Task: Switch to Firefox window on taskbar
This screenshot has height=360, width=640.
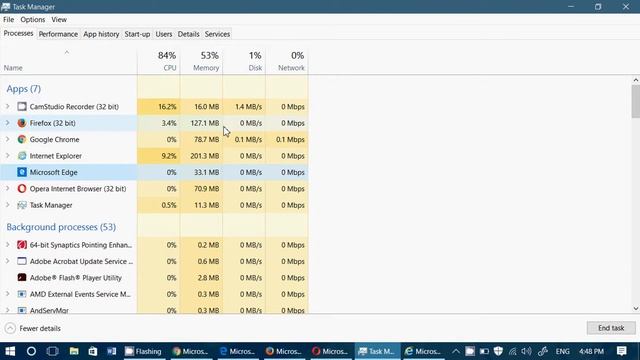Action: coord(283,351)
